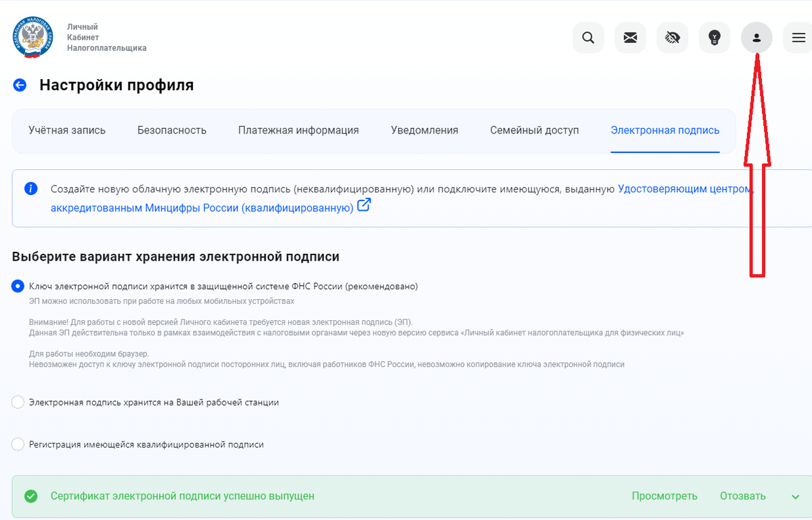The image size is (812, 520).
Task: Open the hamburger menu in the header
Action: (798, 37)
